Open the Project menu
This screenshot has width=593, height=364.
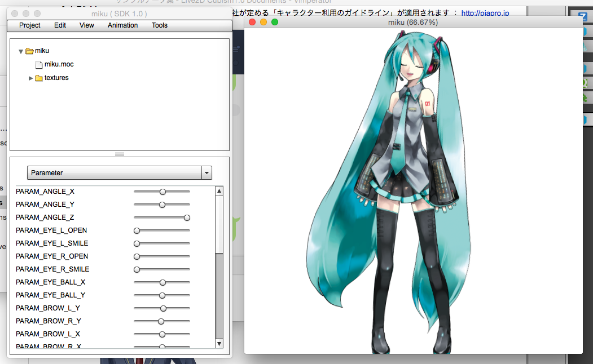pyautogui.click(x=29, y=25)
